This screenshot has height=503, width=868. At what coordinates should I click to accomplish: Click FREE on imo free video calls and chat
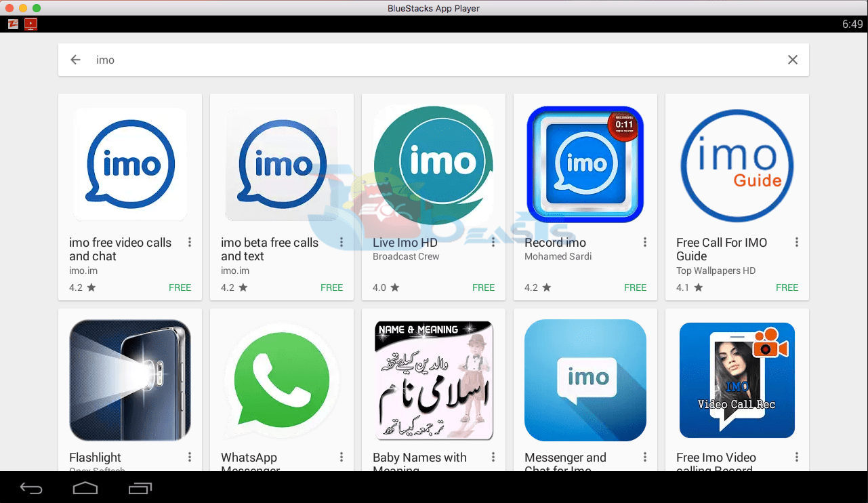[x=180, y=287]
